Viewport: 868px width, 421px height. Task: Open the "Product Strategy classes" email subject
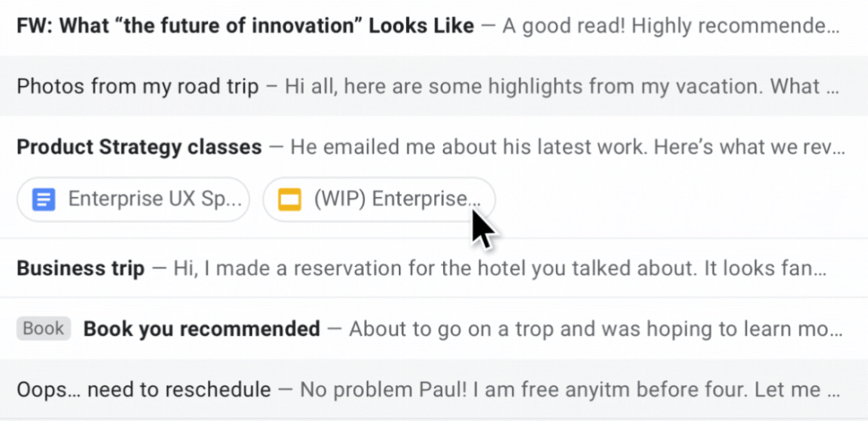click(x=139, y=147)
